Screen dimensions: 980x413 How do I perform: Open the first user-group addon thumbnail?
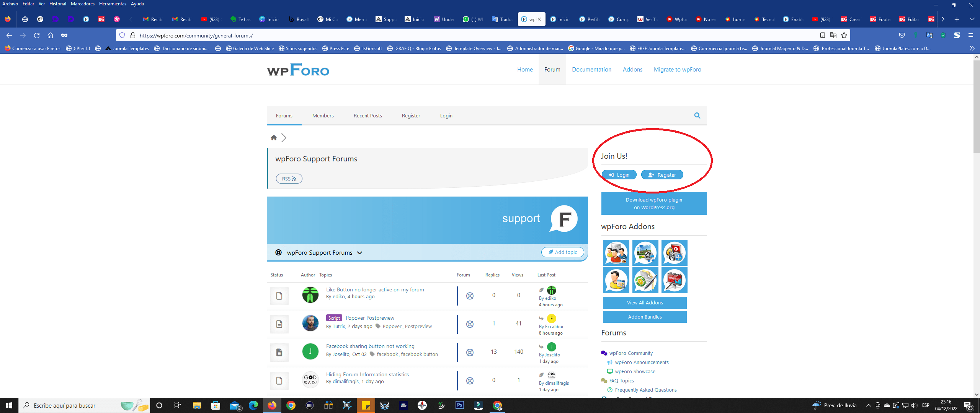tap(616, 253)
